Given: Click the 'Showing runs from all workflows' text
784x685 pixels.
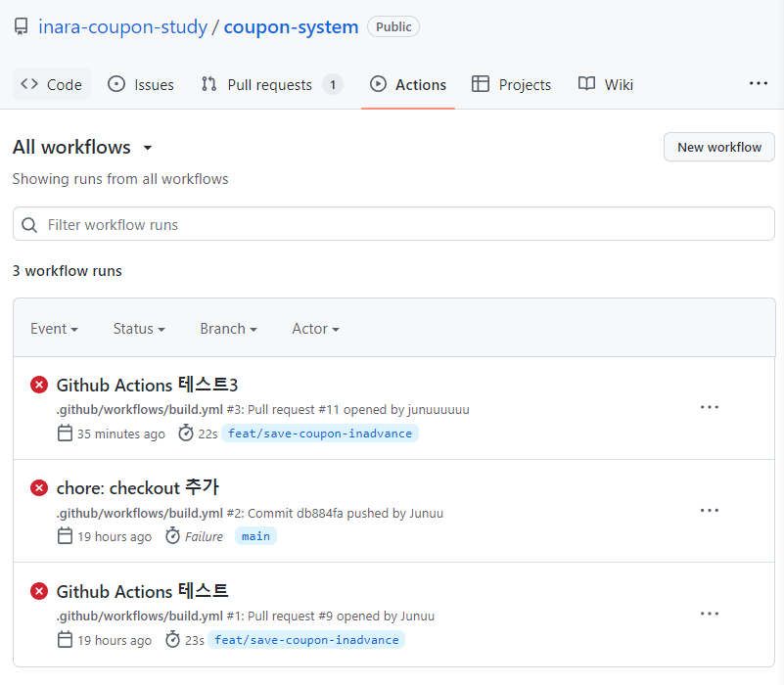Looking at the screenshot, I should coord(120,179).
